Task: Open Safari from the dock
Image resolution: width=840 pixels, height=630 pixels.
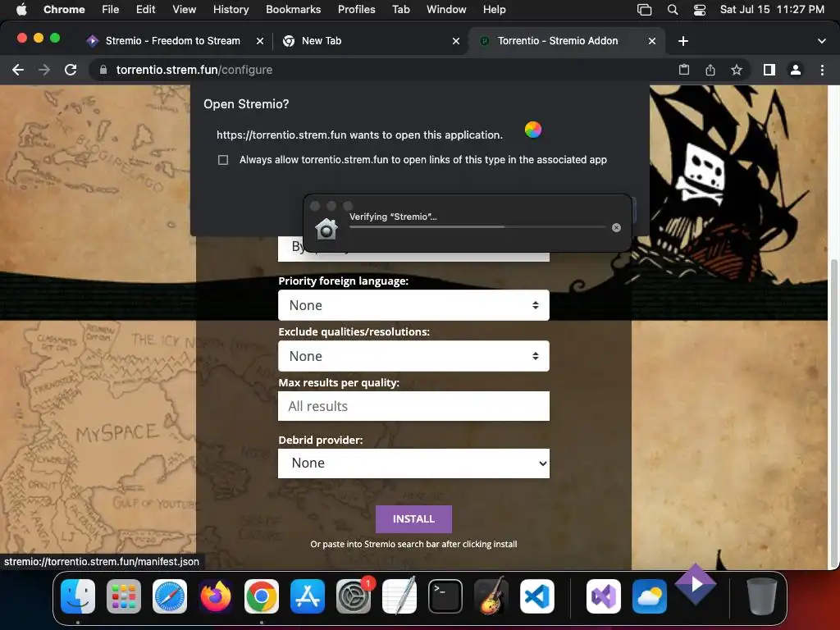Action: [170, 596]
